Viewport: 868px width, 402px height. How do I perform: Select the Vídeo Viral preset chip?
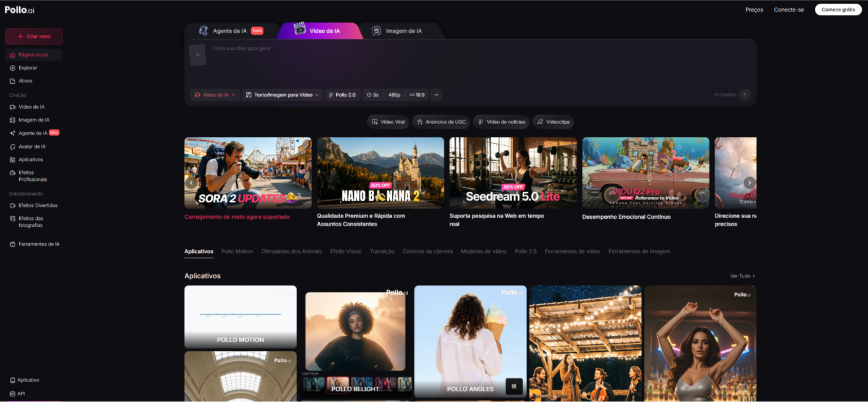388,122
